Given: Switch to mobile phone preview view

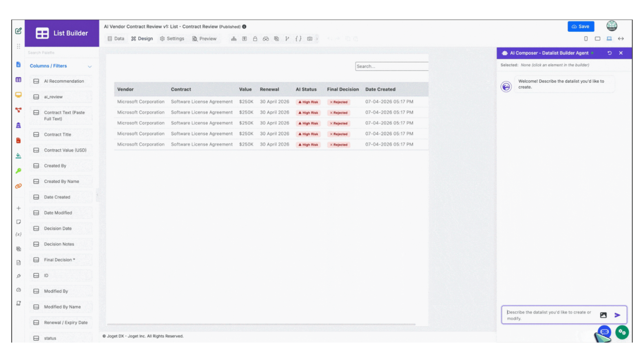Looking at the screenshot, I should 586,39.
